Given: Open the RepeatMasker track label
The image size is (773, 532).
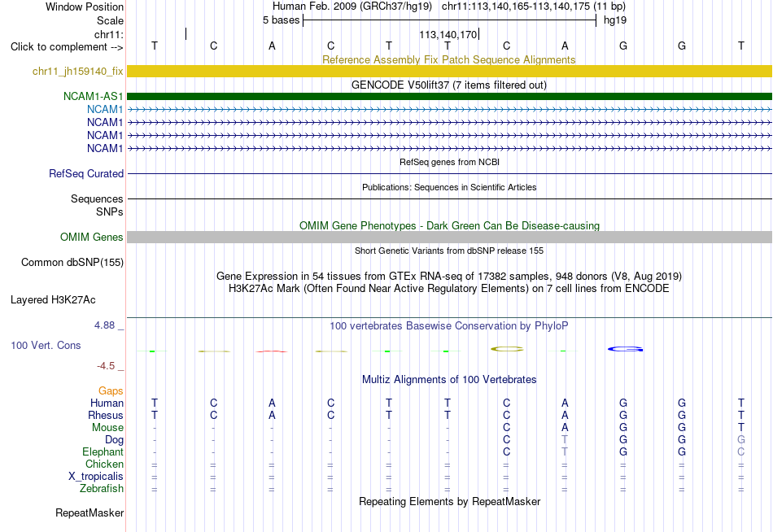Looking at the screenshot, I should pyautogui.click(x=90, y=512).
